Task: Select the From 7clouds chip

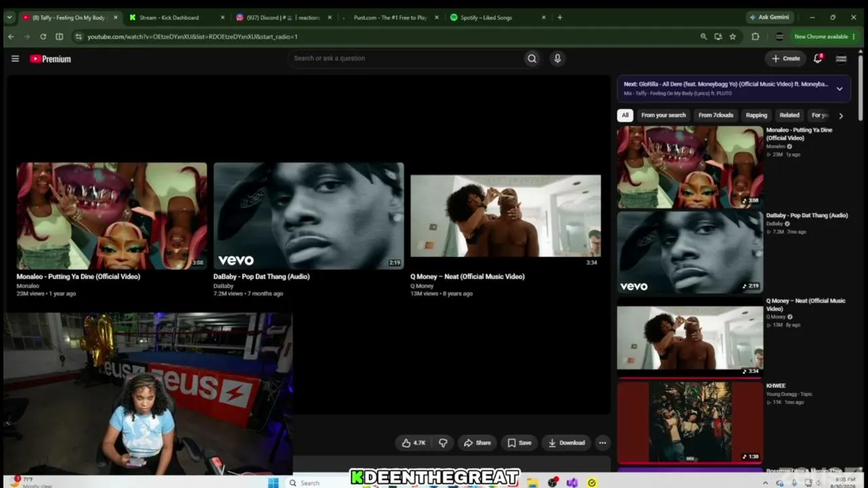Action: pyautogui.click(x=715, y=115)
